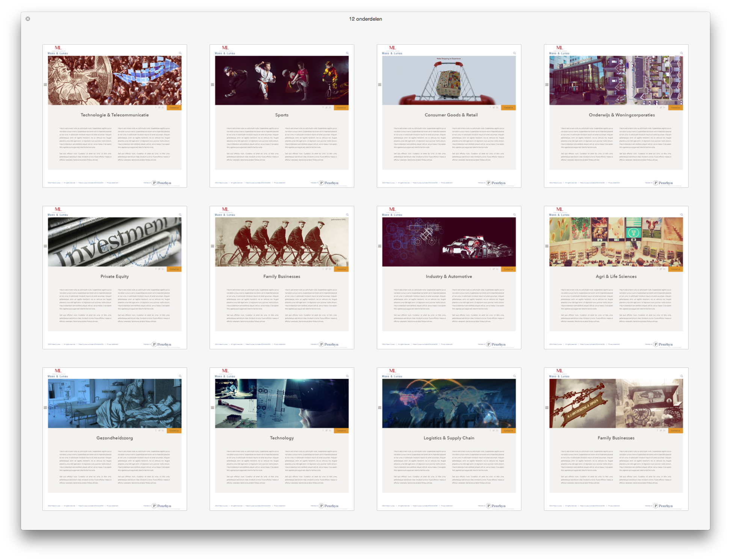Click the search magnifier icon on Sports page

pyautogui.click(x=347, y=53)
